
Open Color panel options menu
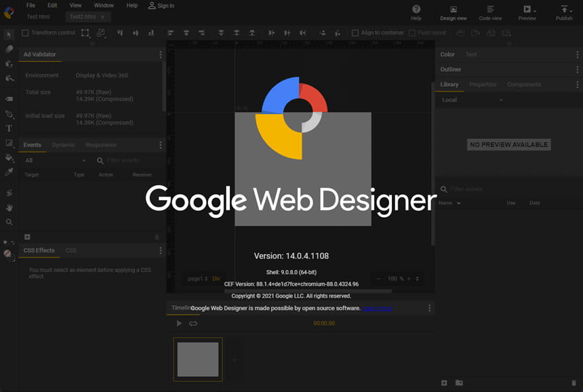click(577, 54)
